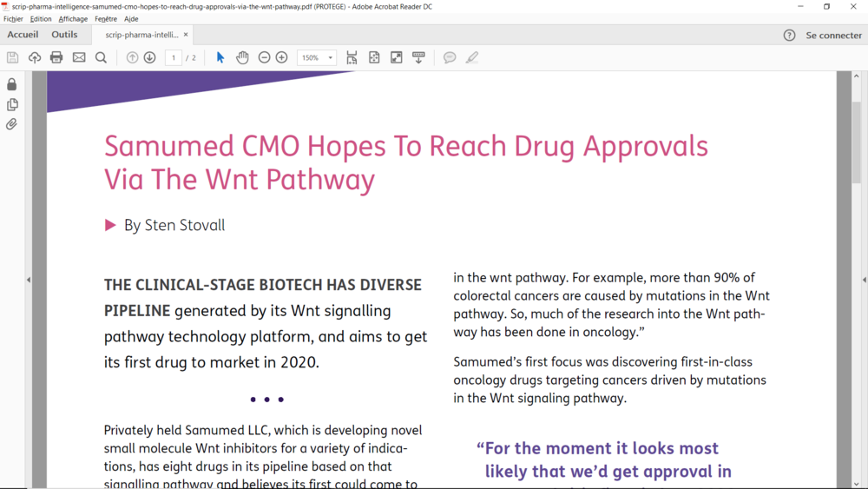Click the security lock icon in sidebar
This screenshot has width=868, height=489.
(x=12, y=84)
